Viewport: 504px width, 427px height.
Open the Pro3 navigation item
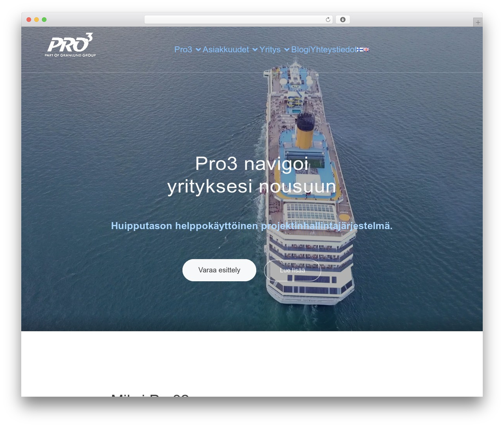[x=183, y=50]
